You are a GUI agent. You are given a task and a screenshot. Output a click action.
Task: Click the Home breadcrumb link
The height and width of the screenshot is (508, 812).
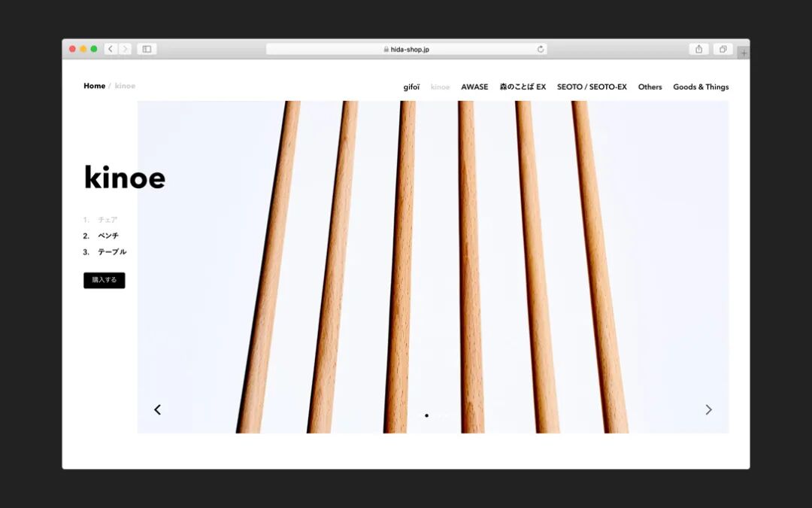click(94, 86)
